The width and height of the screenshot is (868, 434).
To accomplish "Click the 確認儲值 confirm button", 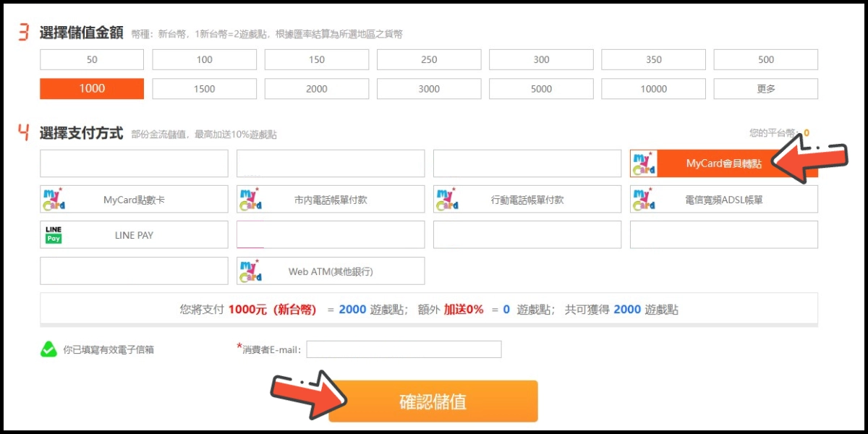I will [x=433, y=401].
